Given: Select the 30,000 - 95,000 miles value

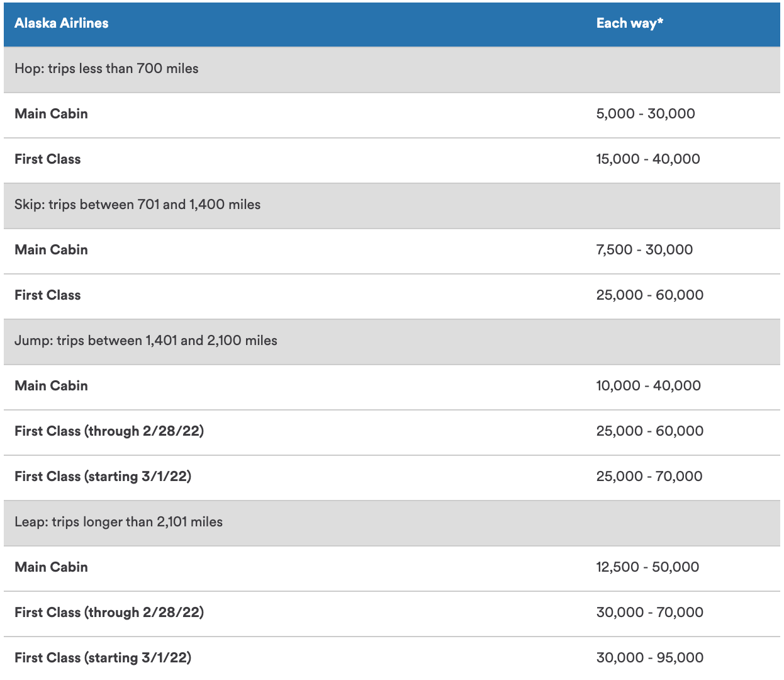Looking at the screenshot, I should [649, 658].
